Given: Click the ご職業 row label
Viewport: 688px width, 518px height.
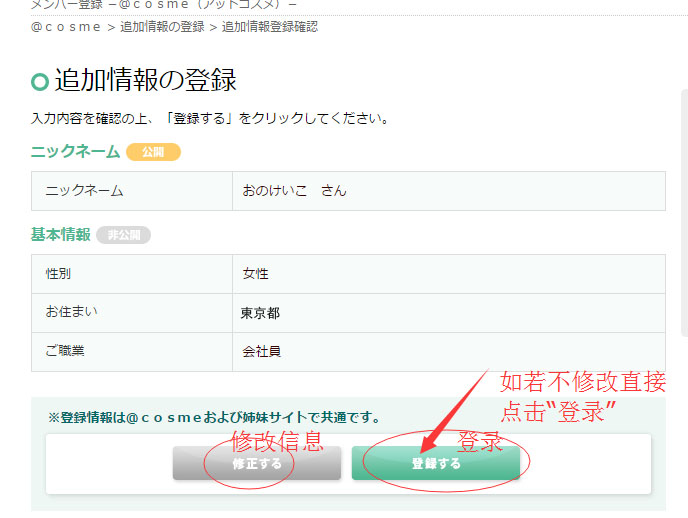Looking at the screenshot, I should coord(65,351).
